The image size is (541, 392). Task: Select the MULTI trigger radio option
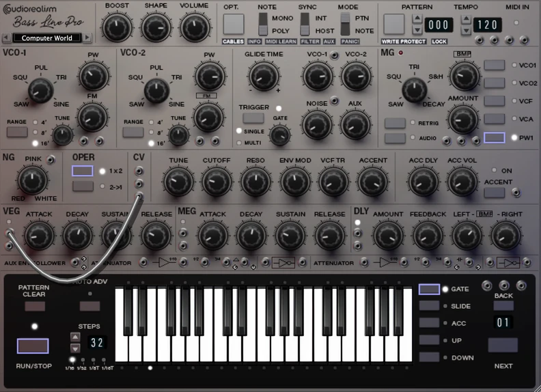coord(239,143)
